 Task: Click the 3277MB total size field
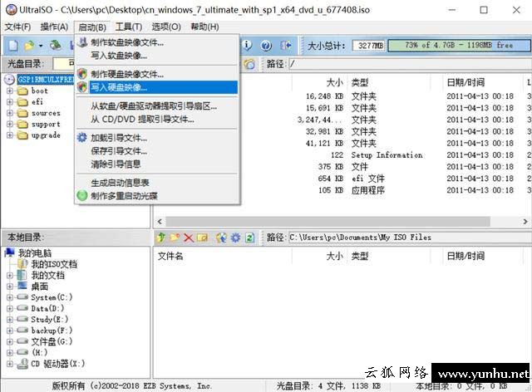tap(369, 46)
